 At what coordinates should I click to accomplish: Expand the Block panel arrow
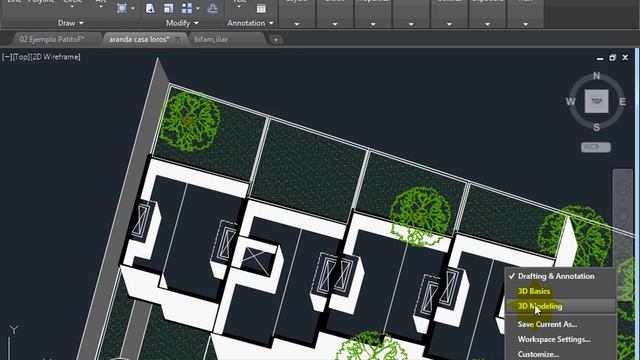pos(335,24)
